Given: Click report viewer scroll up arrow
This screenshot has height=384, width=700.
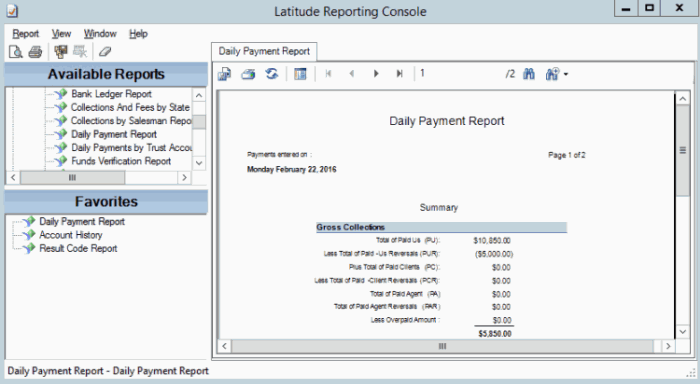Looking at the screenshot, I should [x=682, y=98].
